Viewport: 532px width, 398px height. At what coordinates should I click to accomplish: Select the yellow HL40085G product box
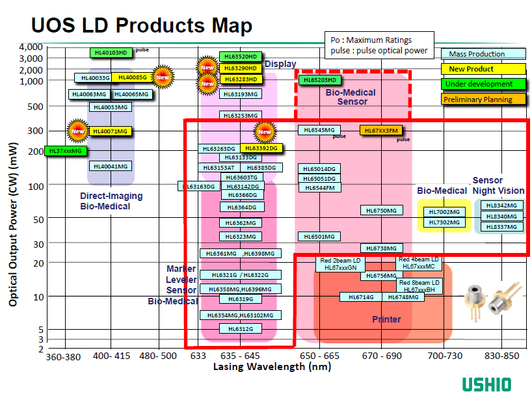[133, 77]
